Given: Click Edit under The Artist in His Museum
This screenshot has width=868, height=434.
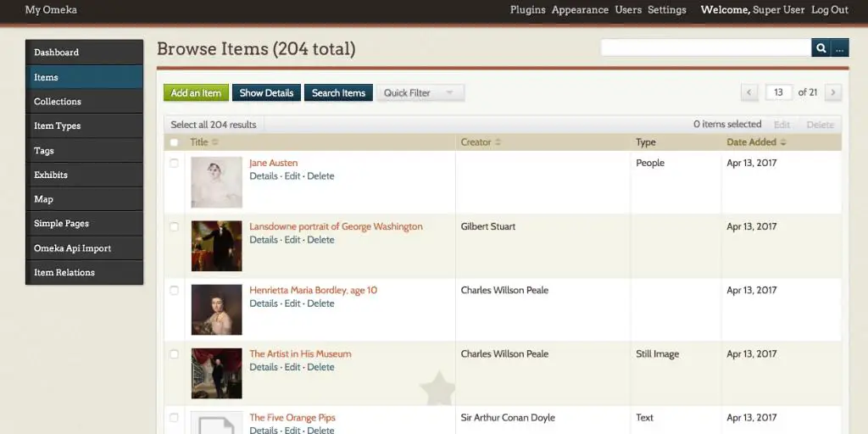Looking at the screenshot, I should [292, 367].
